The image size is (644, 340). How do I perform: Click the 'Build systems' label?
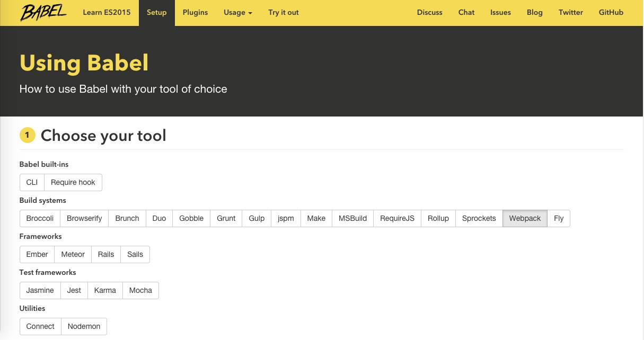coord(43,200)
